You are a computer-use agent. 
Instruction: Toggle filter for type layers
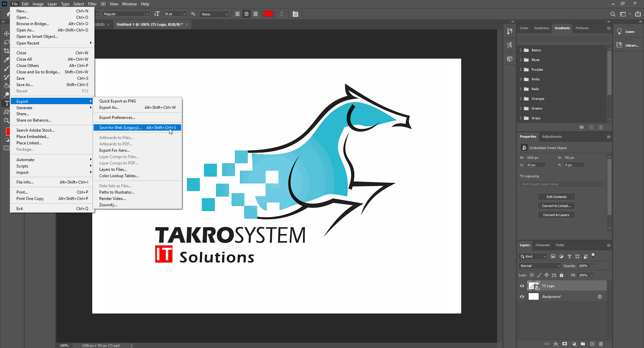pyautogui.click(x=569, y=257)
